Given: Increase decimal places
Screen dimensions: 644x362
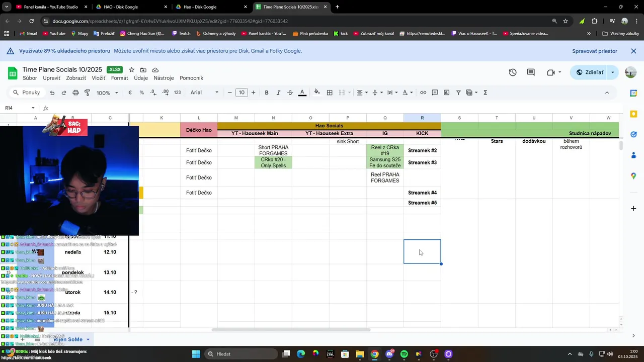Looking at the screenshot, I should pyautogui.click(x=166, y=93).
